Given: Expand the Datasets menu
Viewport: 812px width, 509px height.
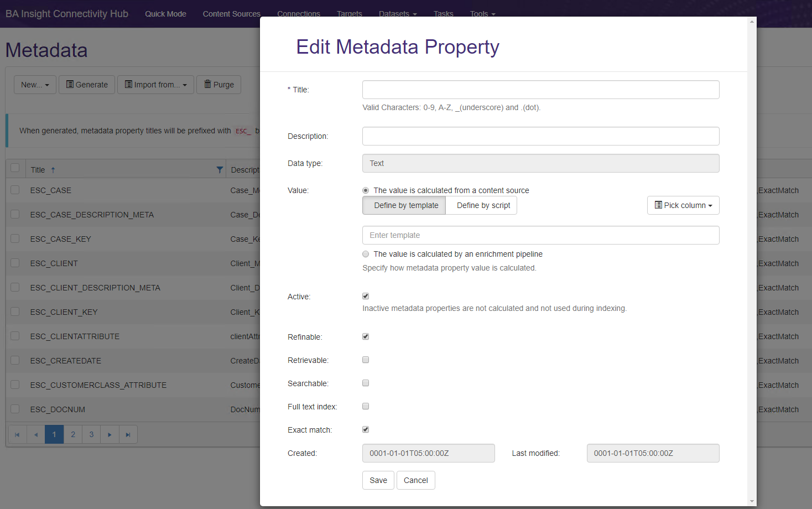Looking at the screenshot, I should click(397, 13).
